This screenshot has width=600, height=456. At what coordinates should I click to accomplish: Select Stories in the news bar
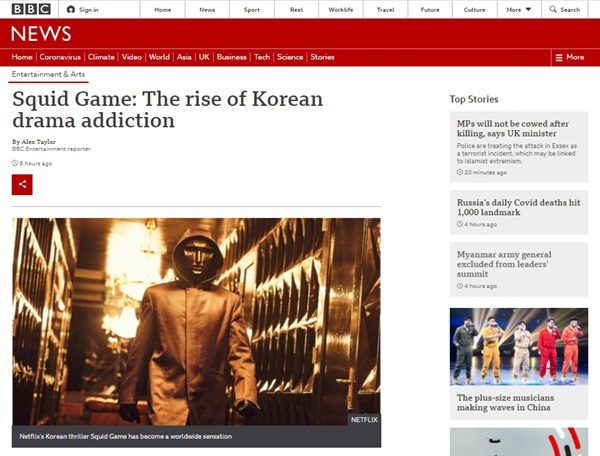(x=323, y=57)
